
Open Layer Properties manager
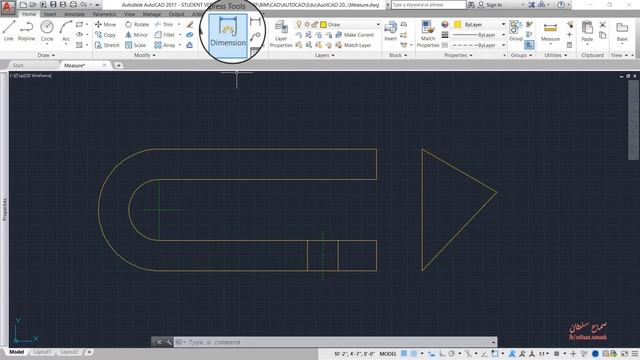click(x=281, y=33)
